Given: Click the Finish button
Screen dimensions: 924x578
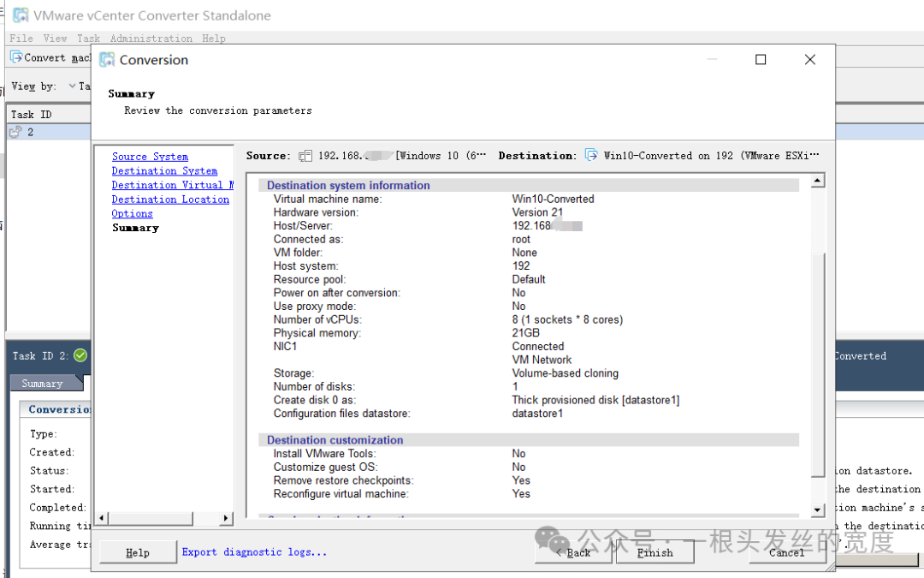Looking at the screenshot, I should [x=654, y=552].
